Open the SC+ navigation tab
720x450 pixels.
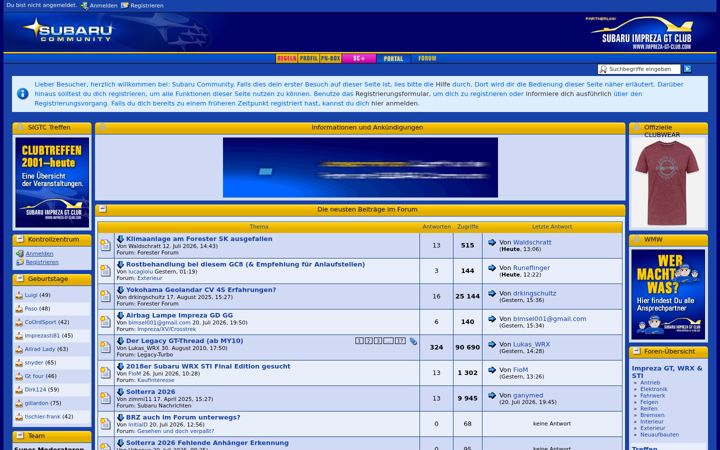[x=359, y=58]
